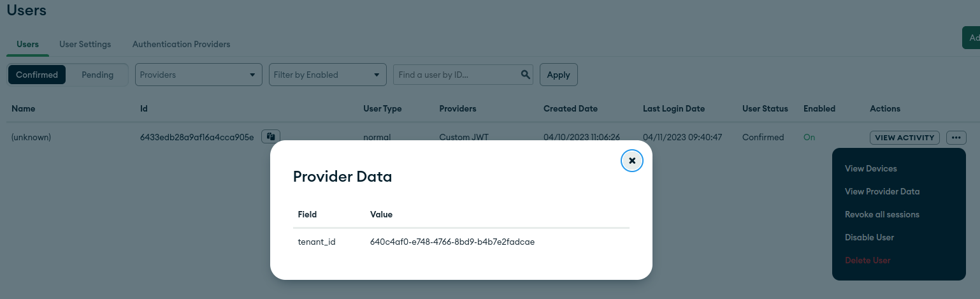The image size is (980, 299).
Task: Close the Provider Data dialog
Action: click(631, 161)
